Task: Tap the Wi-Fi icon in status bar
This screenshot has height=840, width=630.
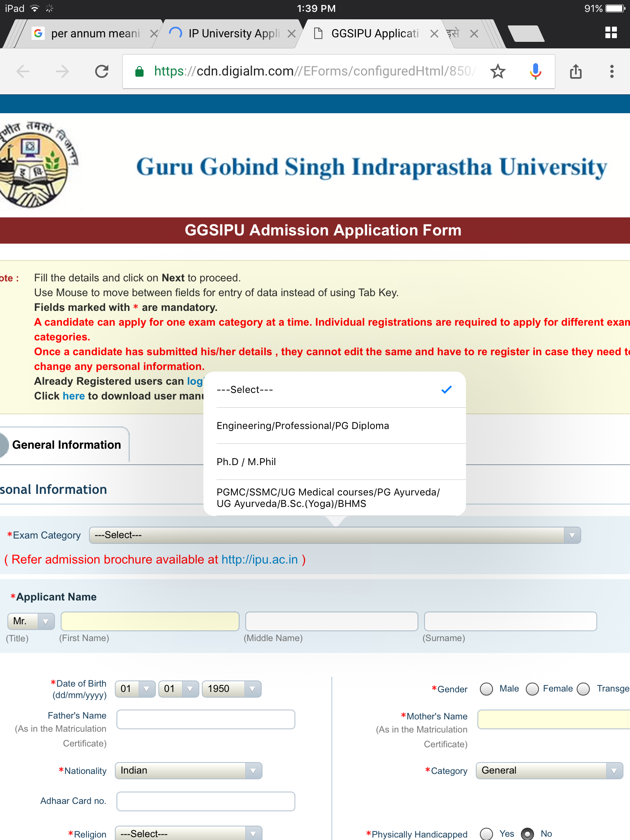Action: 35,8
